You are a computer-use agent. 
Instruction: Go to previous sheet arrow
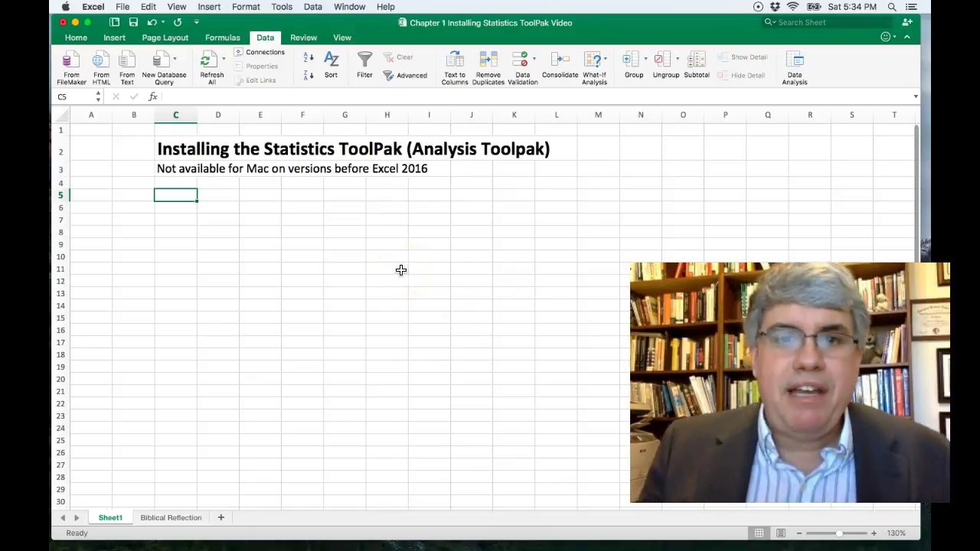pyautogui.click(x=63, y=518)
